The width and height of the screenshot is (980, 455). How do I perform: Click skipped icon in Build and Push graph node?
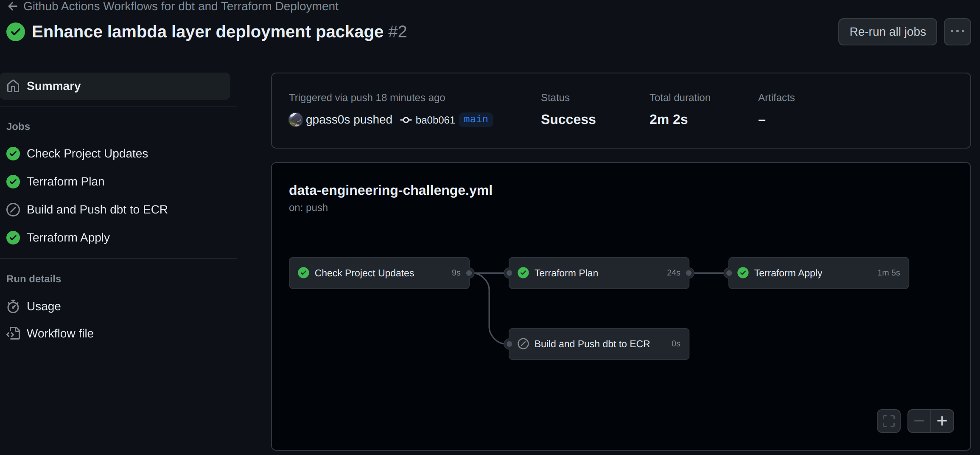click(524, 344)
